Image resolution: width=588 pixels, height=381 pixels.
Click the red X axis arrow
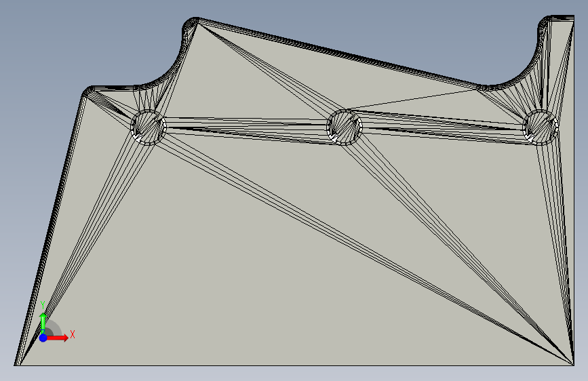57,338
